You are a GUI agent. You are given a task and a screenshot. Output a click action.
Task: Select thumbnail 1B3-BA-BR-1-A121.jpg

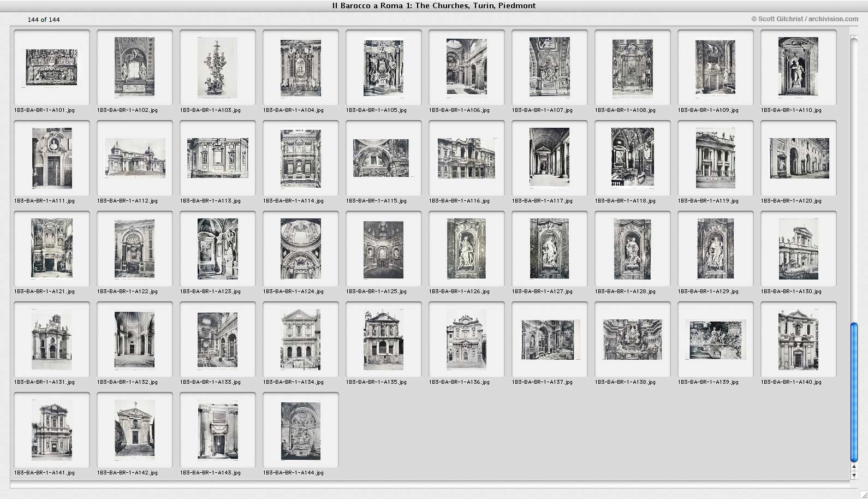tap(52, 248)
